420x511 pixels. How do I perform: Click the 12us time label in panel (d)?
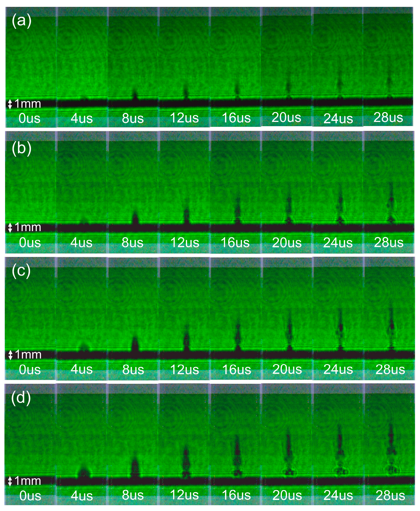[184, 495]
